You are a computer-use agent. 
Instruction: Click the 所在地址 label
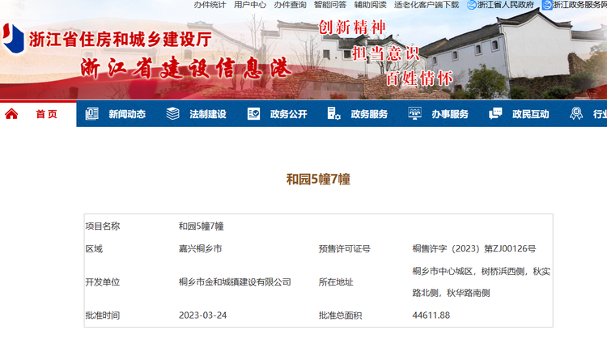click(x=336, y=282)
